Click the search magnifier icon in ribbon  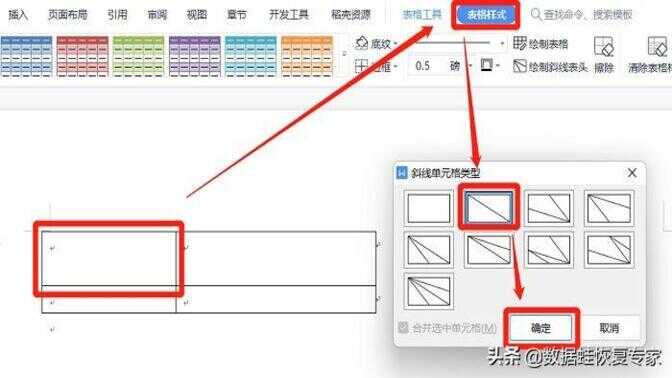536,15
